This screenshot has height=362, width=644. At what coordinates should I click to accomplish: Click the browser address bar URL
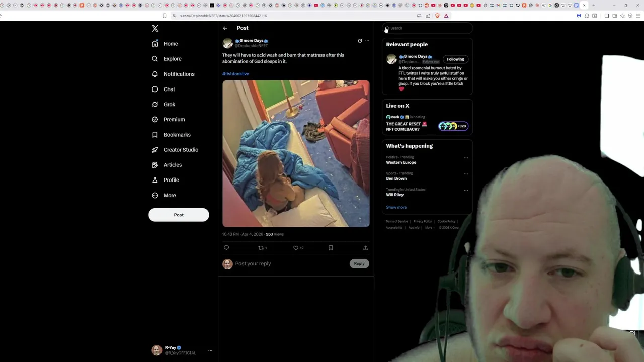coord(223,16)
